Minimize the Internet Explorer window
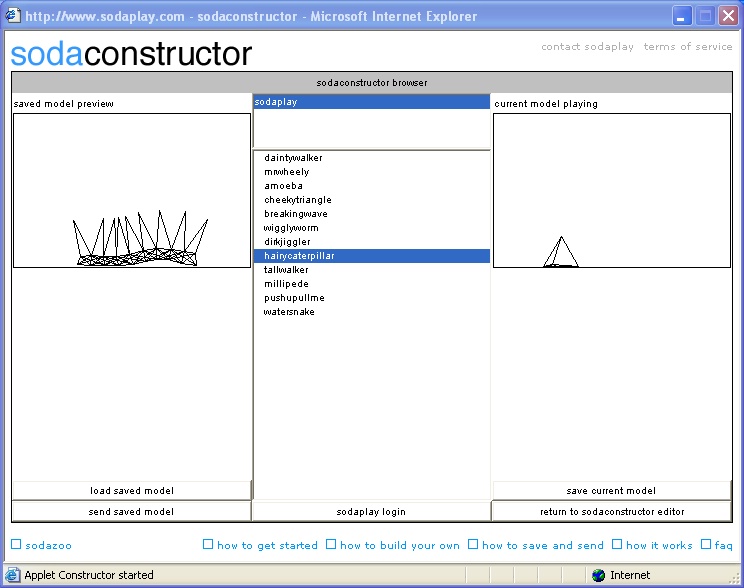This screenshot has width=744, height=588. click(x=681, y=16)
